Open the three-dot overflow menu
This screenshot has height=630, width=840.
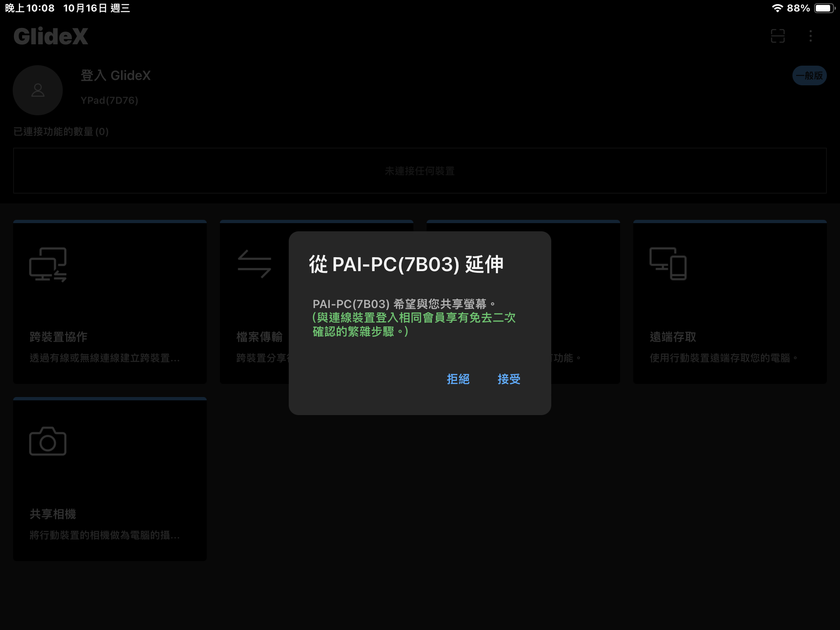tap(810, 36)
